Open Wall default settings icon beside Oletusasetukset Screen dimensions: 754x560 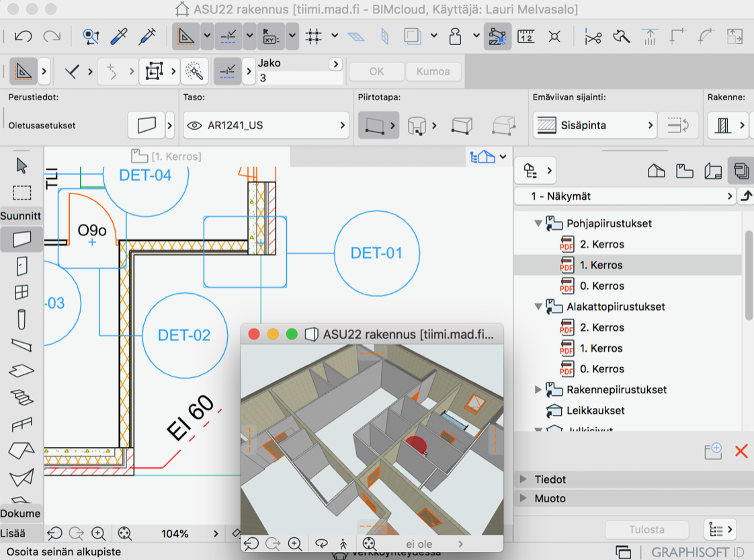click(x=146, y=125)
